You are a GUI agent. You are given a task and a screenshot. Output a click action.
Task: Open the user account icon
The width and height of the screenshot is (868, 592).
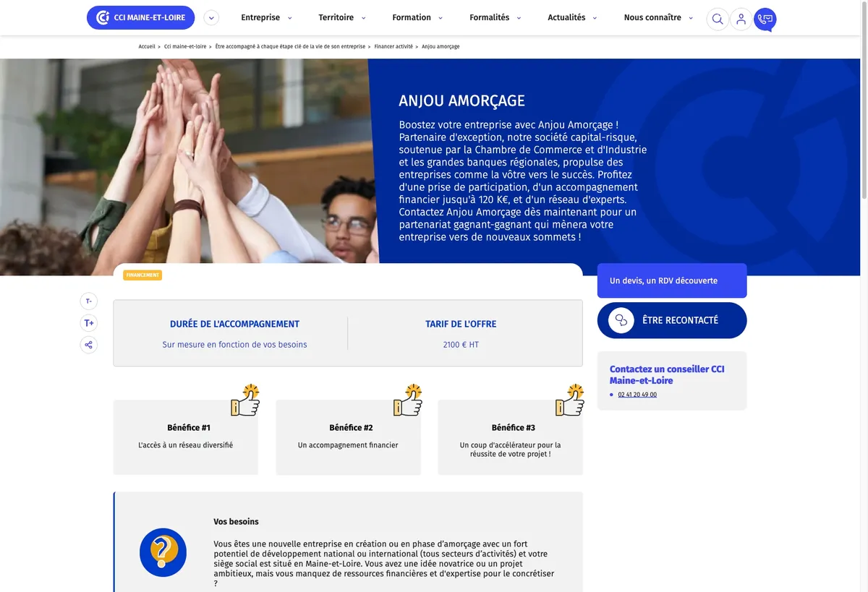pos(741,19)
